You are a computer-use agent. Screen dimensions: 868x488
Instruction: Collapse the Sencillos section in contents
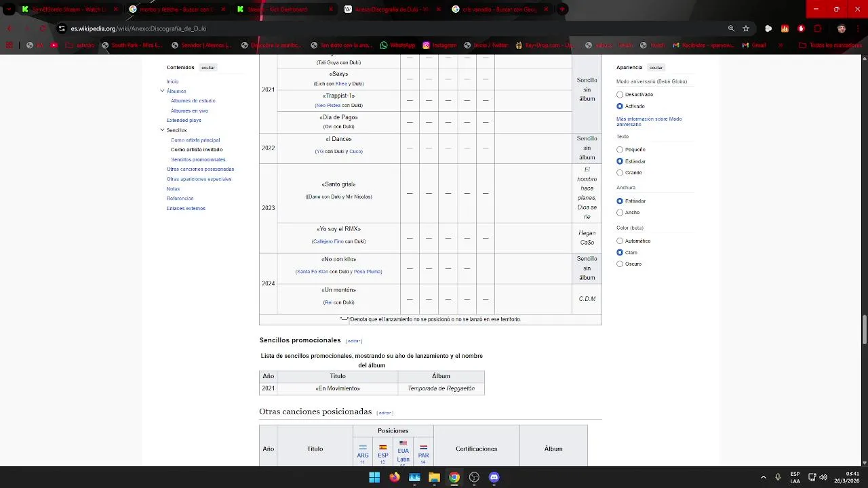click(162, 130)
